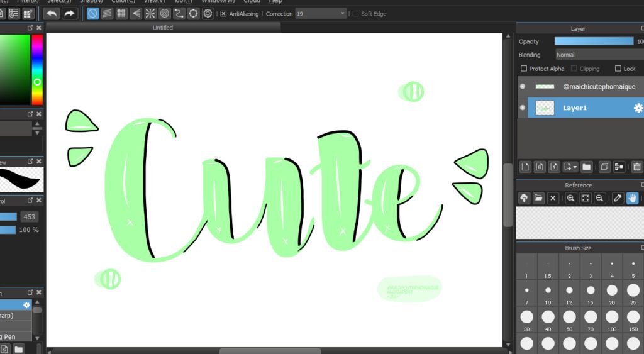The image size is (644, 354).
Task: Open brush settings gear in the brush list
Action: tap(26, 305)
